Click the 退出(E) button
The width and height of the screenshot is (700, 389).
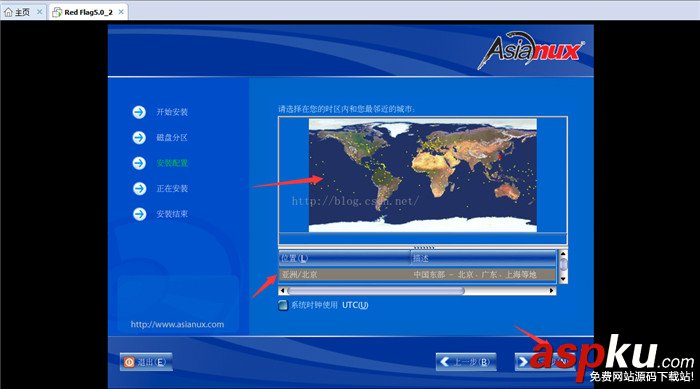146,362
